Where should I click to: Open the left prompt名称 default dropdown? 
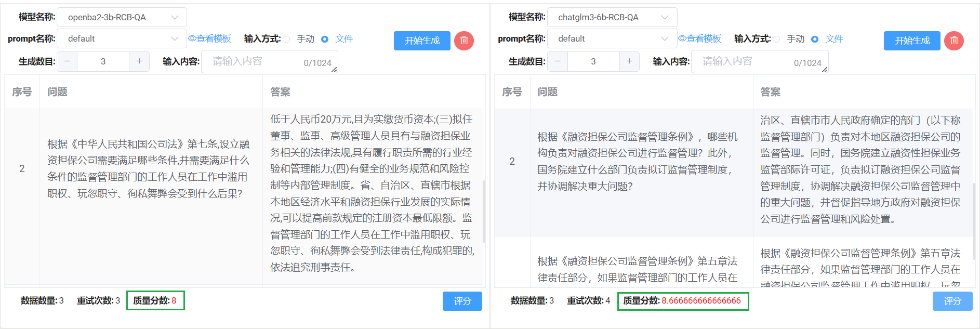[x=122, y=38]
